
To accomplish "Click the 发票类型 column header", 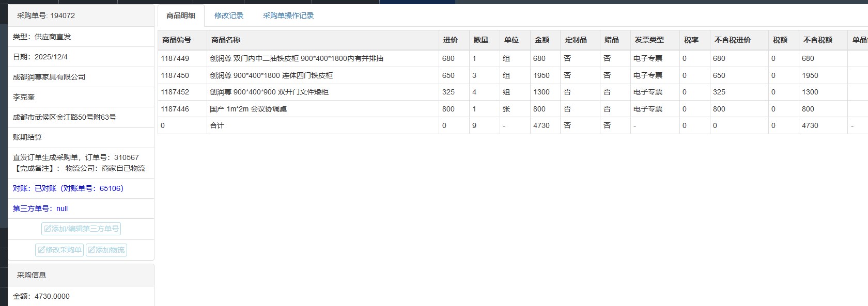I will [x=649, y=40].
